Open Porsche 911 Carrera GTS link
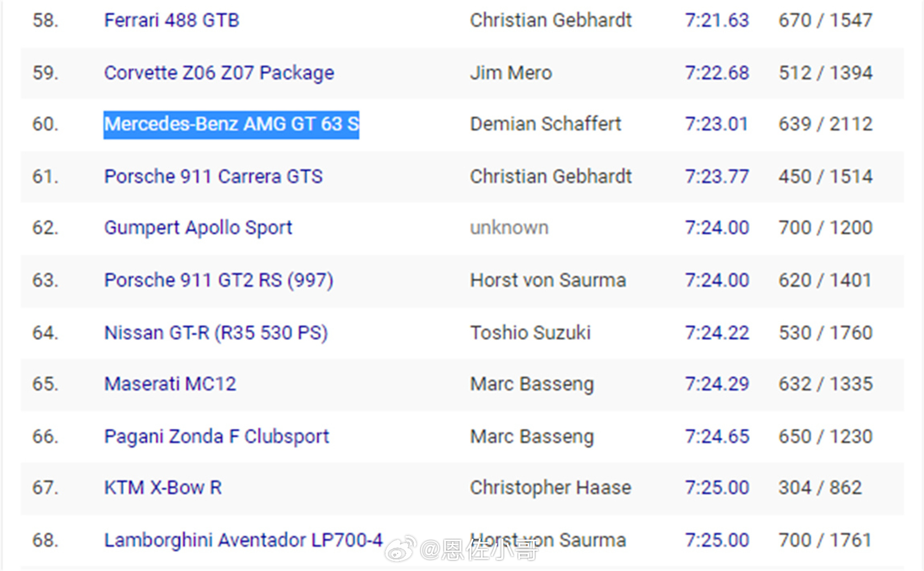 coord(213,177)
